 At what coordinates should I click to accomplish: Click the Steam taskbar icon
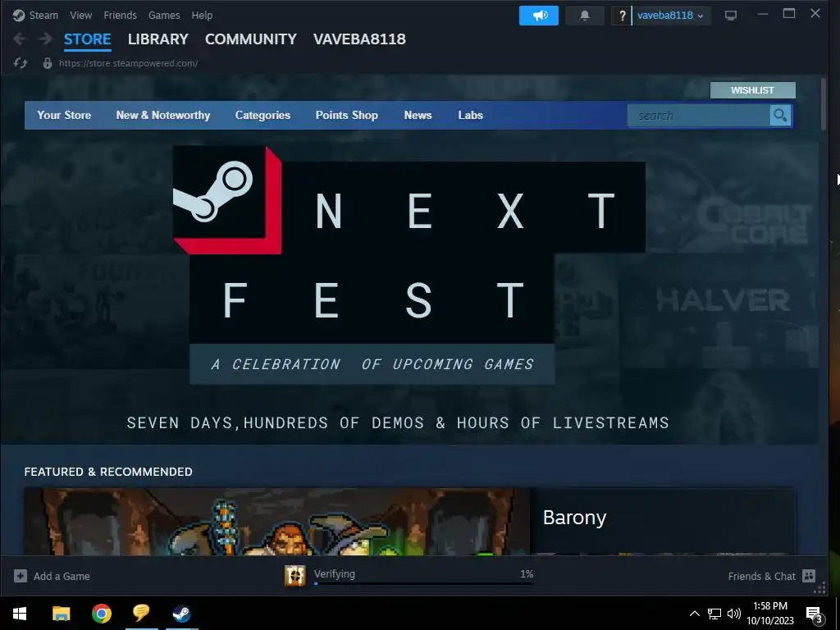[x=181, y=614]
